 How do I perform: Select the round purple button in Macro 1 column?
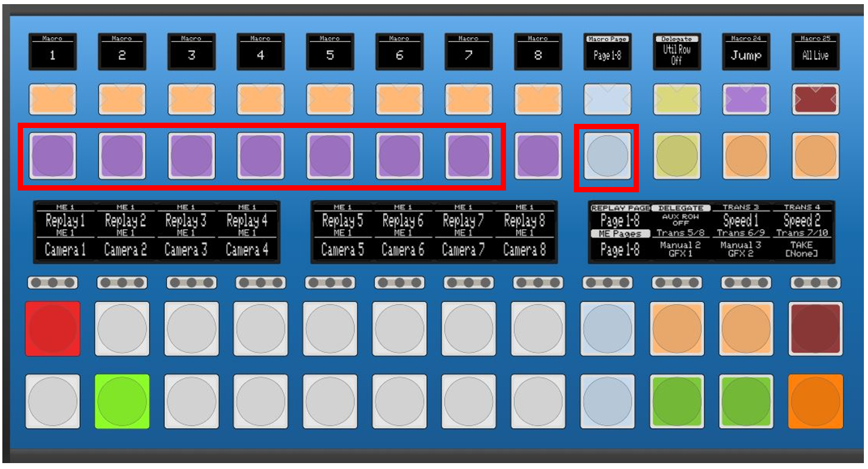[x=53, y=156]
